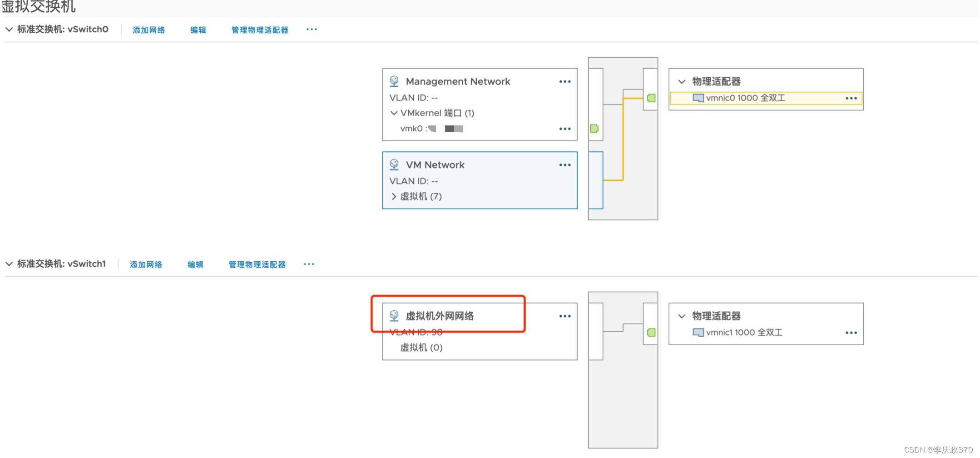The width and height of the screenshot is (980, 458).
Task: Click the vmnic1 adapter icon
Action: pos(698,333)
